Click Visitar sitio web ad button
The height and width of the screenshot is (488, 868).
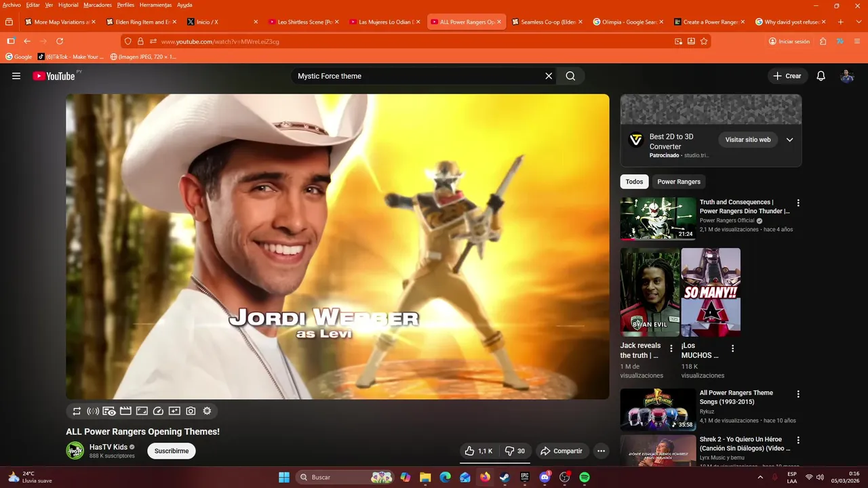748,140
